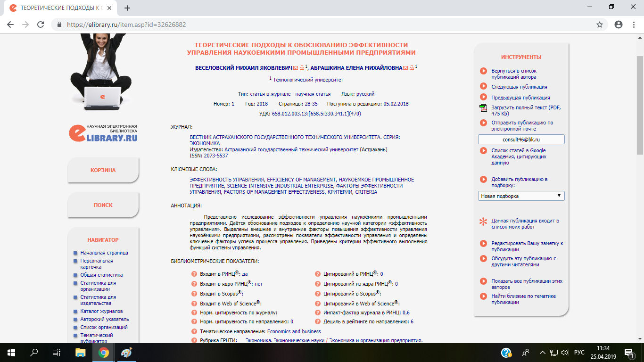Viewport: 644px width, 362px height.
Task: Open Авторский указатель link
Action: pyautogui.click(x=104, y=319)
